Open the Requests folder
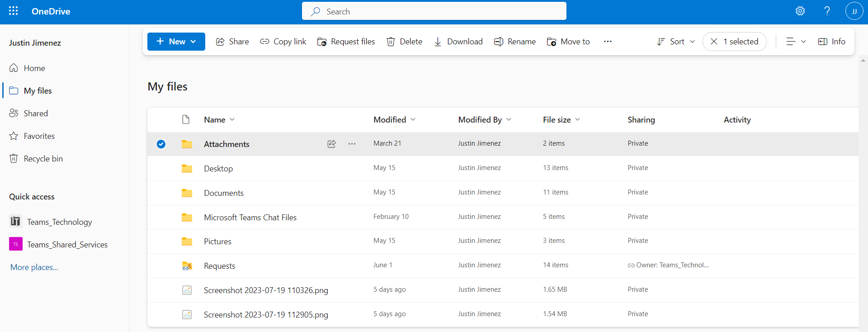The width and height of the screenshot is (868, 332). (219, 266)
